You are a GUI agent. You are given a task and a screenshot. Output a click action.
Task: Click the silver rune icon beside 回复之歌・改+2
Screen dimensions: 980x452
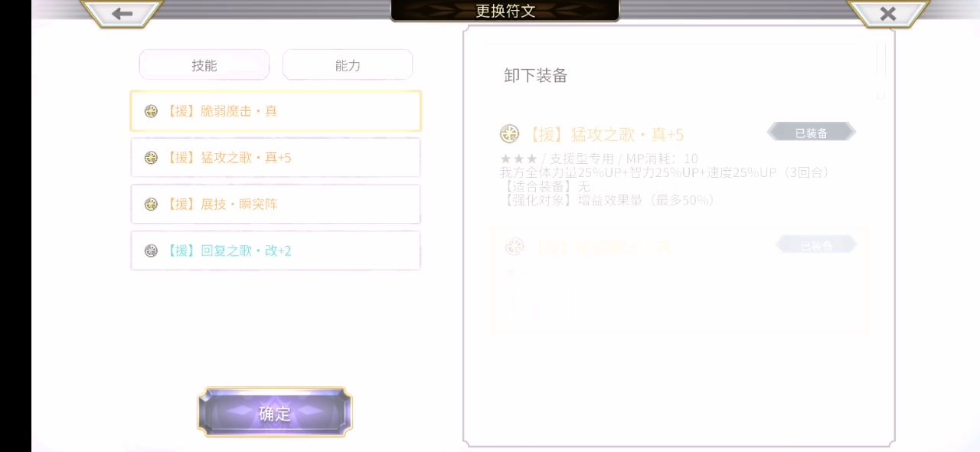[x=151, y=251]
